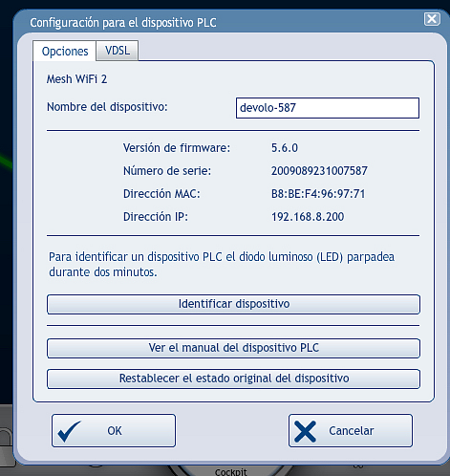This screenshot has height=476, width=450.
Task: Click the Identificar dispositivo button
Action: (233, 304)
